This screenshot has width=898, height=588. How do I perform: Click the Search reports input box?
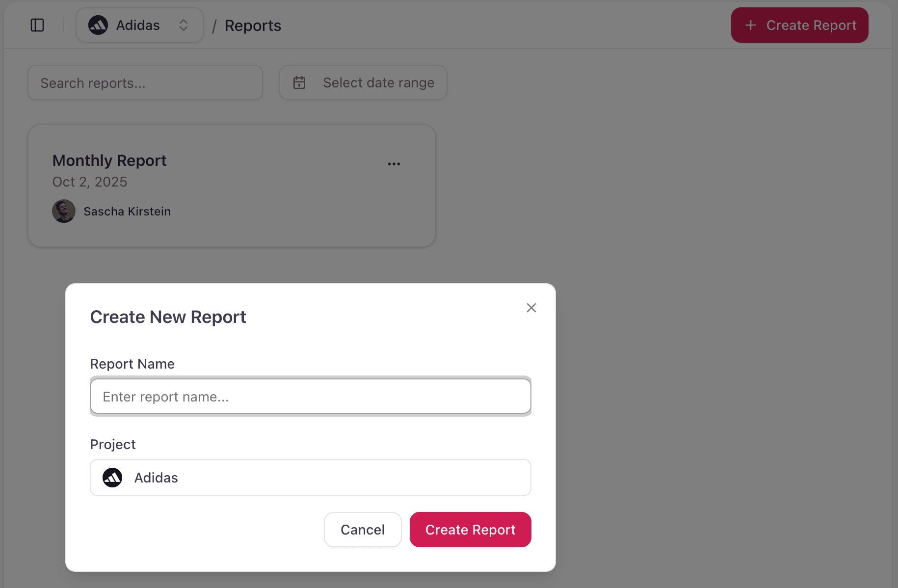click(145, 82)
